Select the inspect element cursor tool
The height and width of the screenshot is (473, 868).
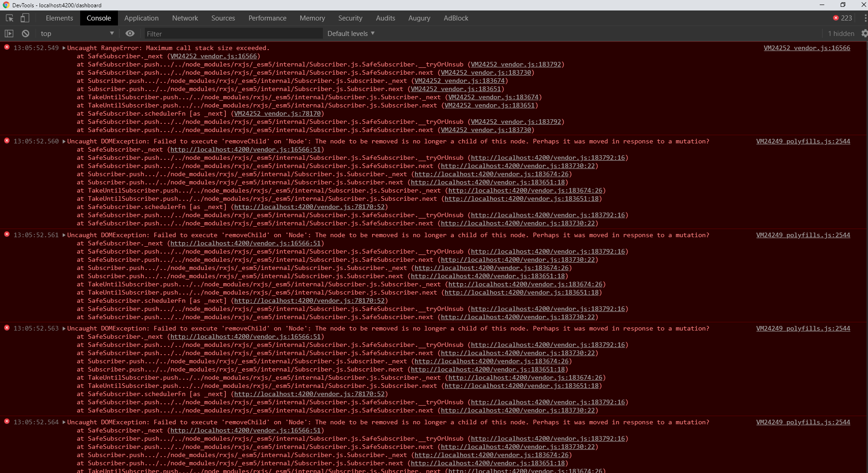click(x=8, y=18)
